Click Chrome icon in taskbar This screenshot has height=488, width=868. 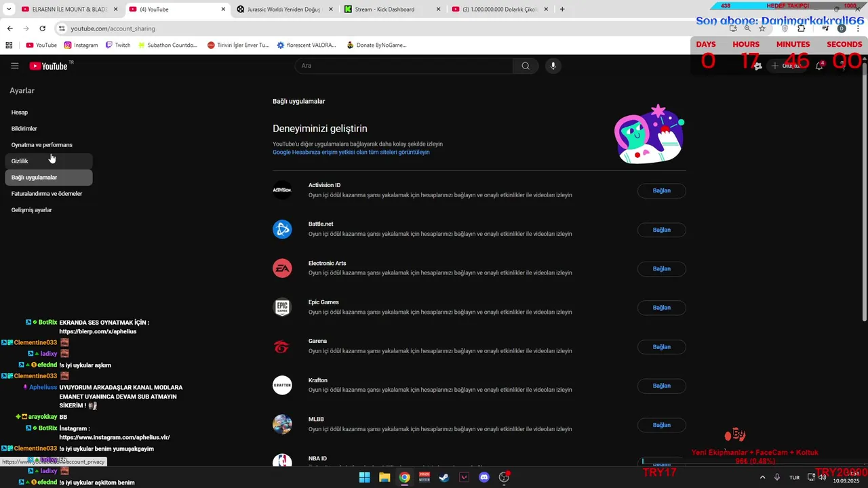[404, 477]
